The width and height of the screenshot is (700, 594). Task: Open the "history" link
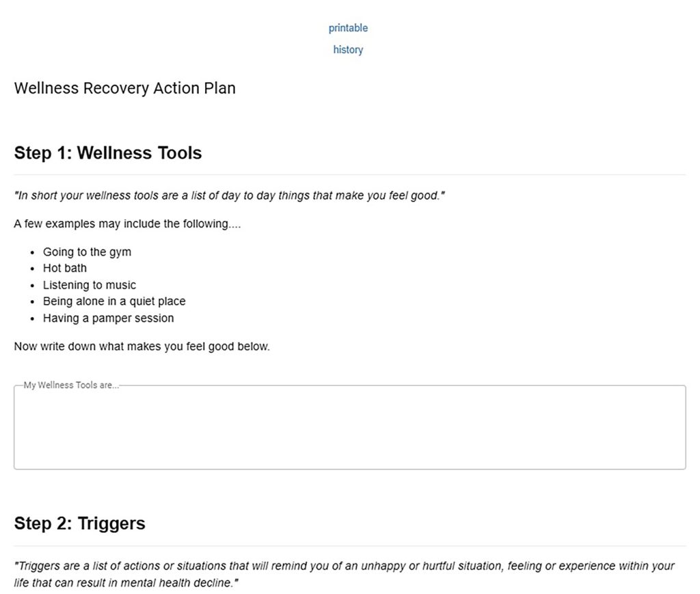(348, 50)
